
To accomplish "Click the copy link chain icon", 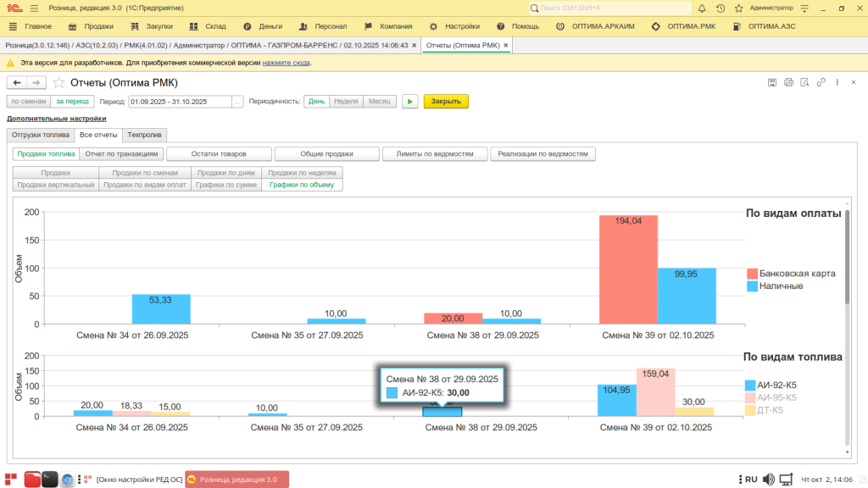I will (x=821, y=82).
